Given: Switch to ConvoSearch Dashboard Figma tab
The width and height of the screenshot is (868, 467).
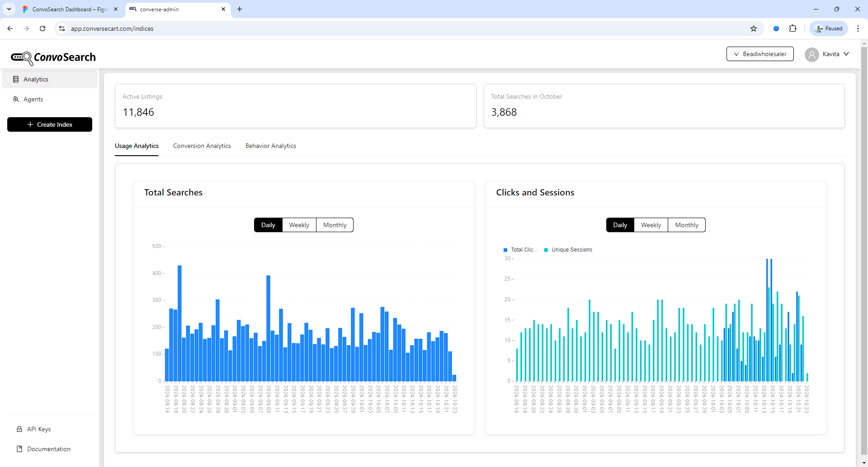Looking at the screenshot, I should 70,9.
